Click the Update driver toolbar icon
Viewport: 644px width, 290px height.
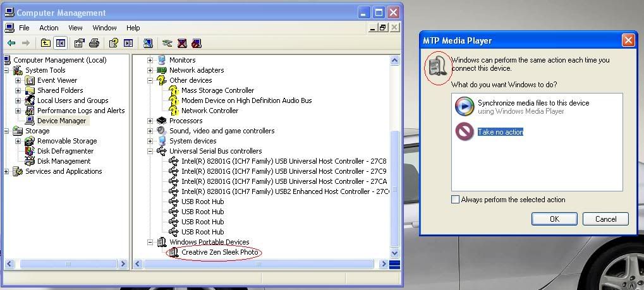coord(167,43)
